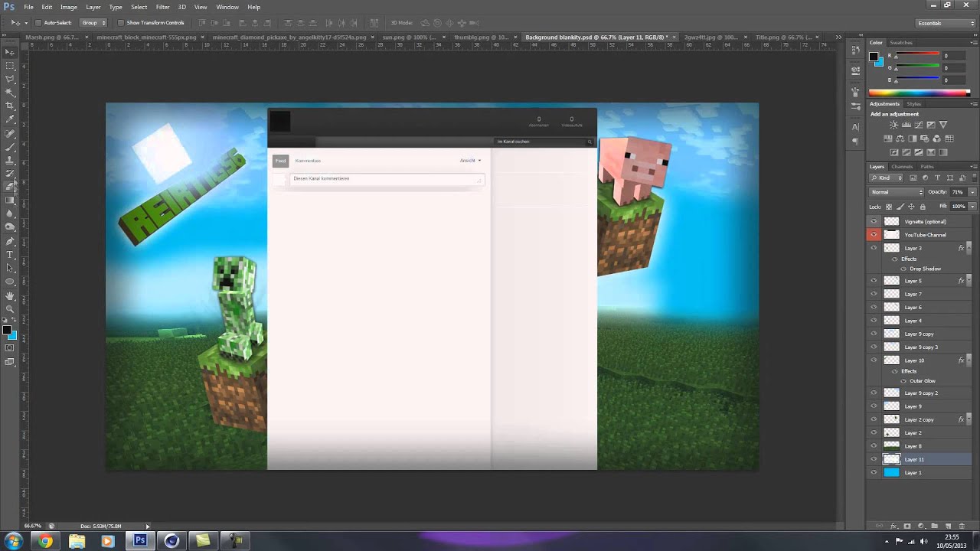
Task: Open the Character panel icon
Action: (855, 126)
